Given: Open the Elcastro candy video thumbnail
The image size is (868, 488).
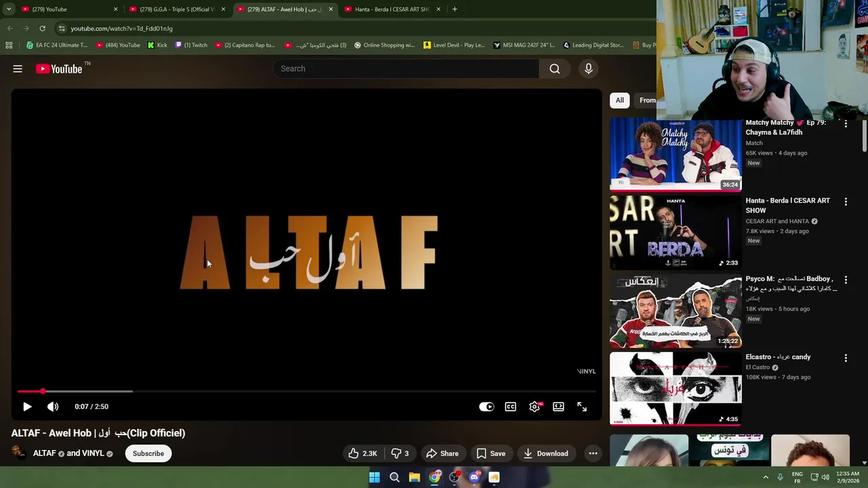Looking at the screenshot, I should [x=675, y=389].
